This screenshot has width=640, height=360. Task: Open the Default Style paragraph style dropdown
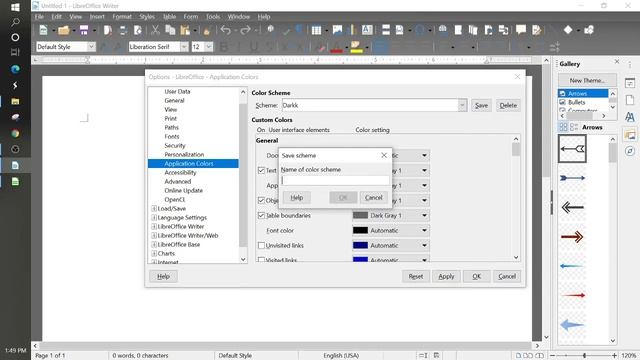[x=91, y=47]
